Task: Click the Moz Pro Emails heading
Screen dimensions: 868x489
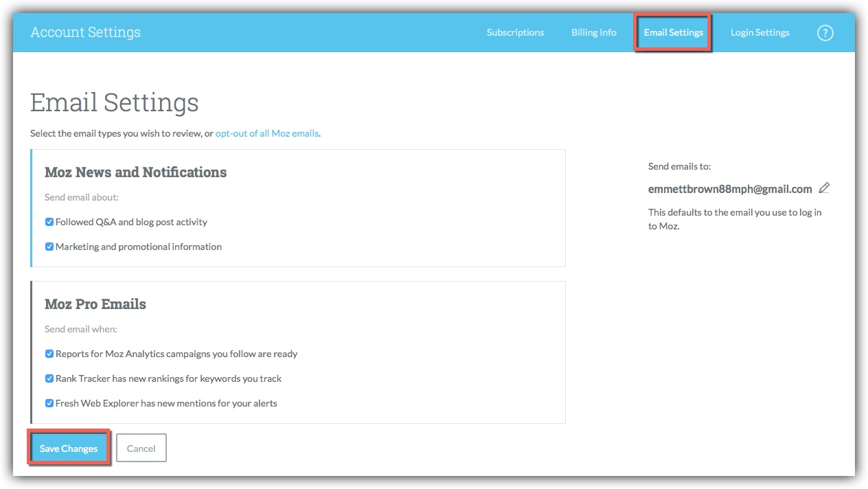Action: (95, 304)
